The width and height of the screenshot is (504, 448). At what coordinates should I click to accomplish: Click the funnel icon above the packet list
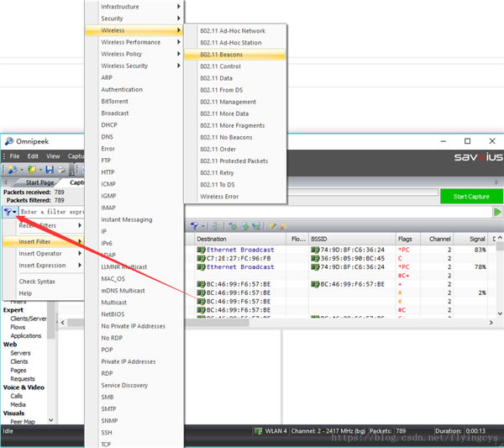tap(194, 226)
